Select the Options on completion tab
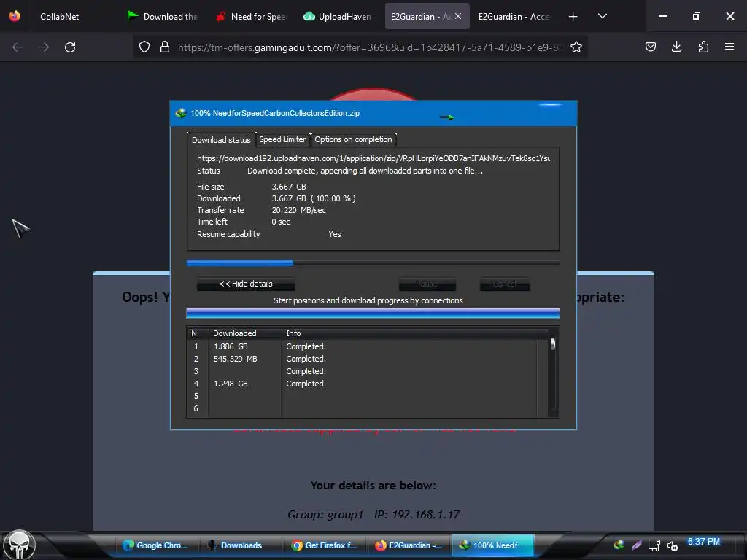Image resolution: width=747 pixels, height=560 pixels. click(353, 139)
